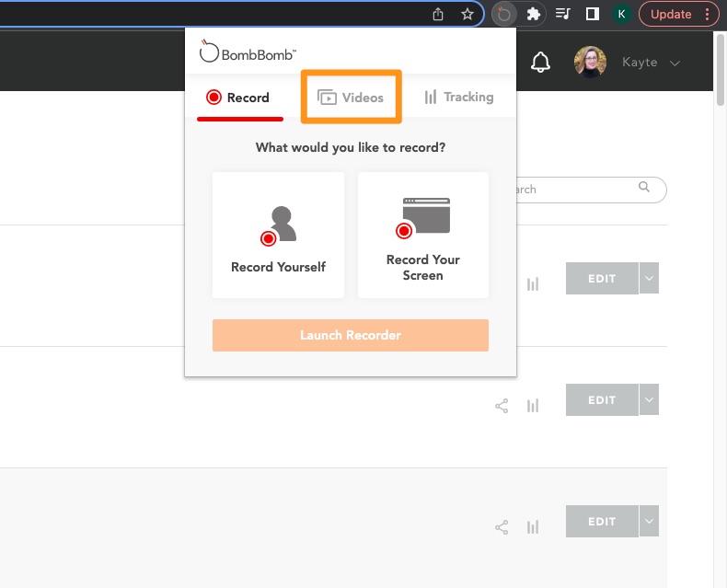This screenshot has height=588, width=727.
Task: Expand the Kayte account dropdown chevron
Action: [675, 63]
